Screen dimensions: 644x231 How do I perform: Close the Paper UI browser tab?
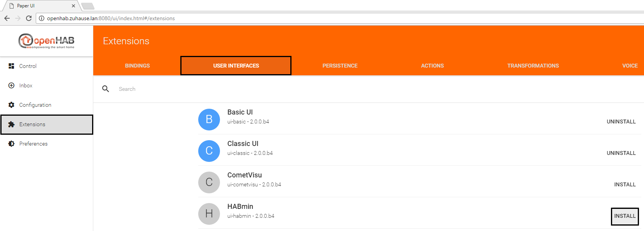click(x=73, y=6)
